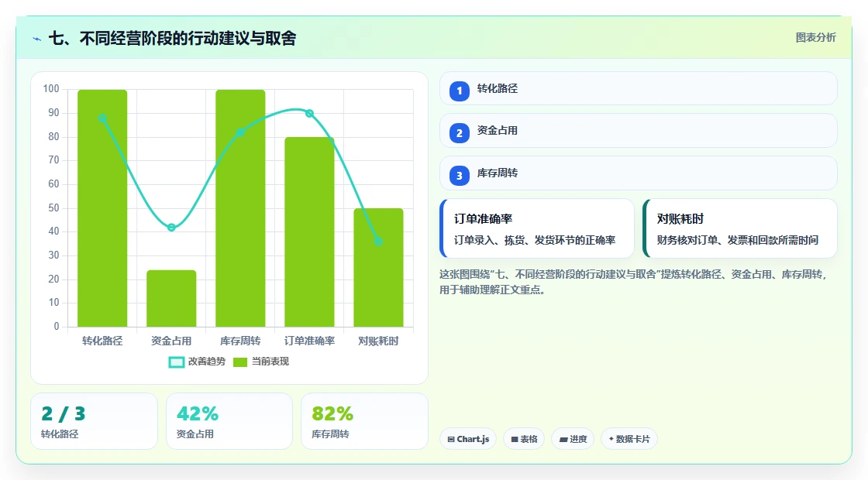Select the numbered badge 1 for 转化路径
The height and width of the screenshot is (480, 868).
(459, 91)
